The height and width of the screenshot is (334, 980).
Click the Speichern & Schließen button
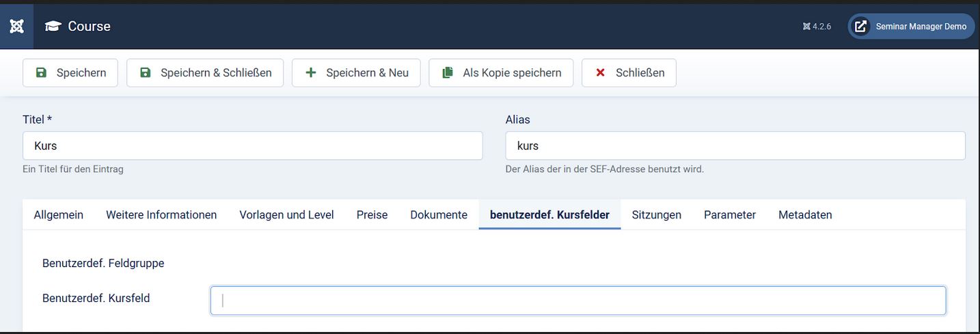click(205, 72)
